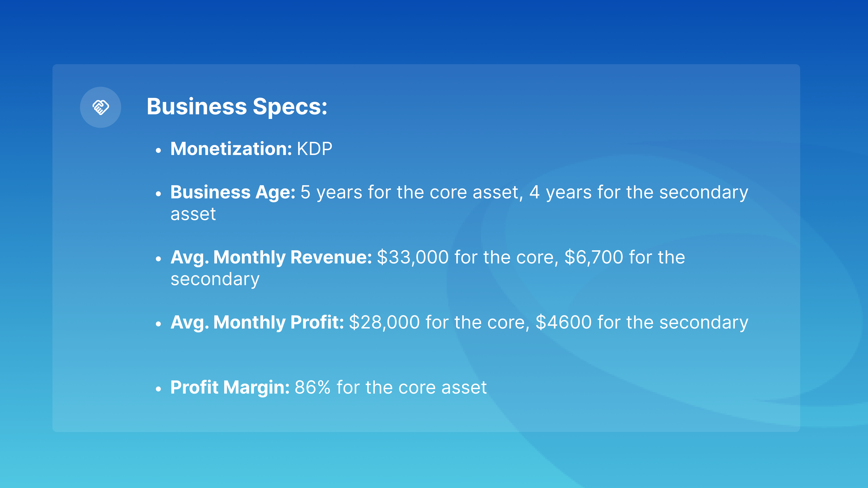
Task: Click "5 years for the core asset"
Action: (x=411, y=192)
